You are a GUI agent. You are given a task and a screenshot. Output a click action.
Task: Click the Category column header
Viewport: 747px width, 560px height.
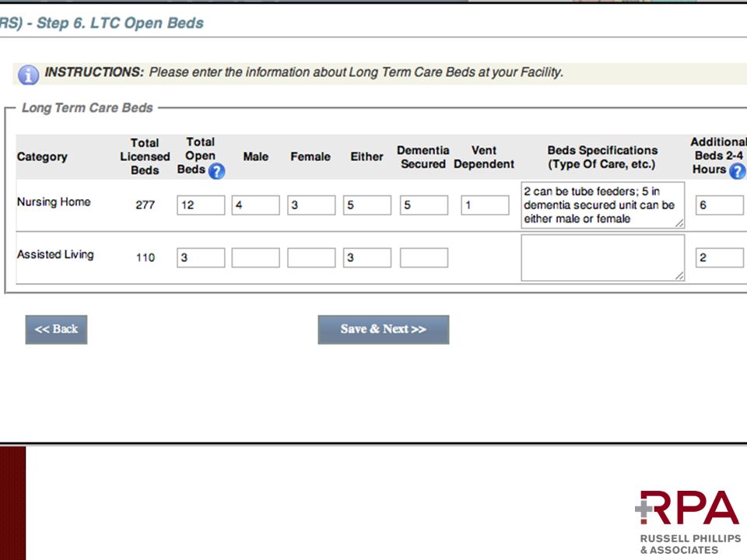click(42, 156)
